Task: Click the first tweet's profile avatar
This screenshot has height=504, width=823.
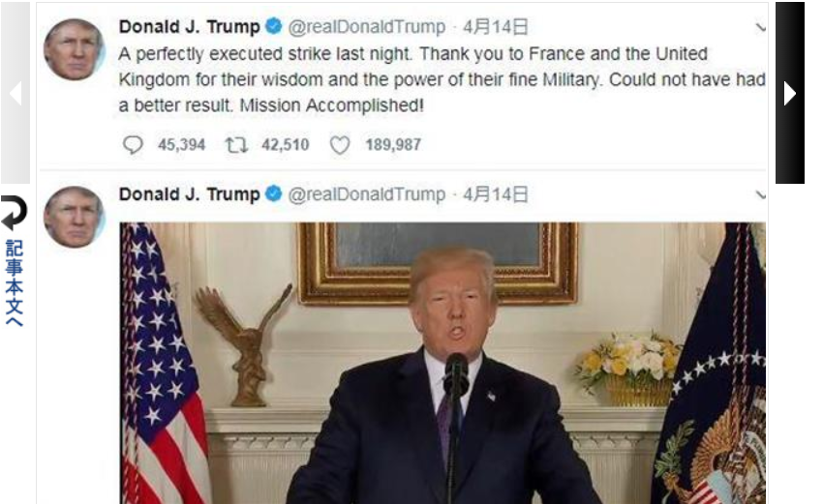Action: (x=74, y=49)
